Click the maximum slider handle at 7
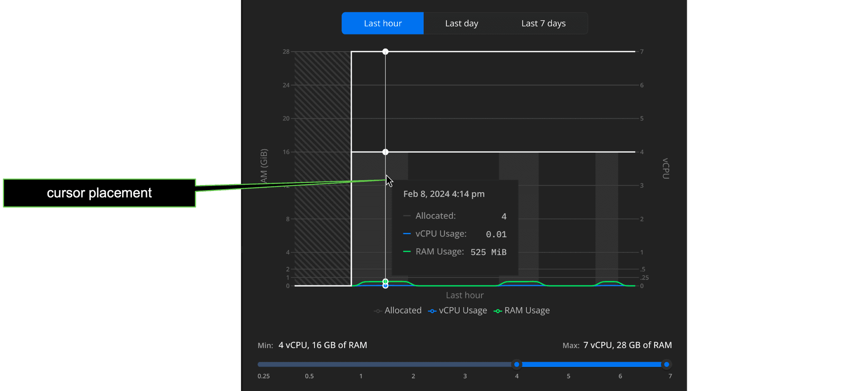 [666, 364]
